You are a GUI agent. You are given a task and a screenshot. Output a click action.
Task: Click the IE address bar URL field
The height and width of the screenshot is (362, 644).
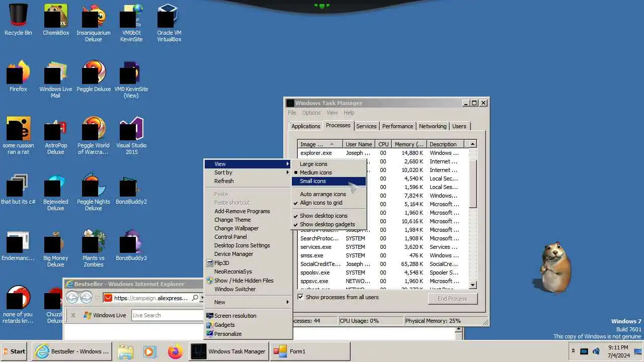click(x=151, y=298)
